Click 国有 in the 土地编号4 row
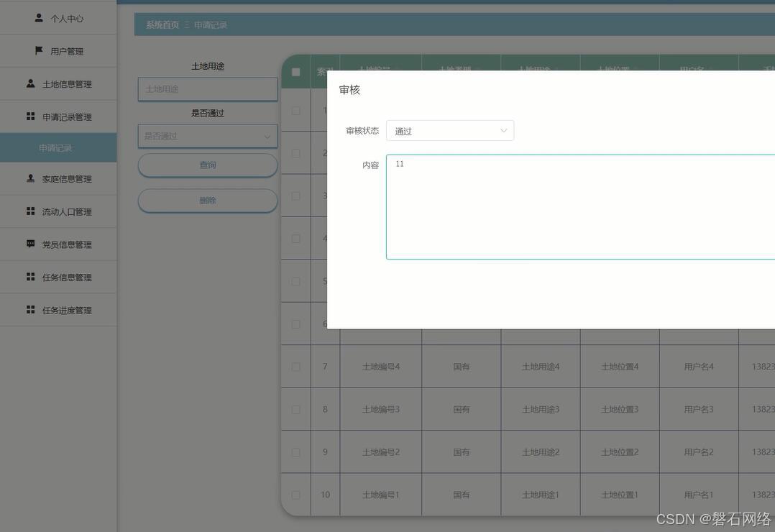Image resolution: width=775 pixels, height=532 pixels. tap(461, 367)
